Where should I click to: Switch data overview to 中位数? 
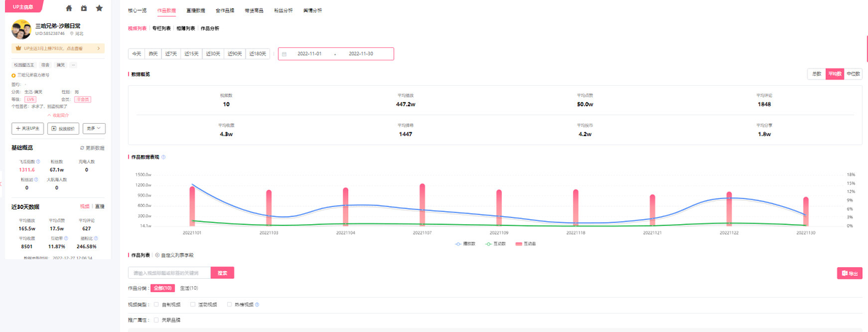coord(853,74)
